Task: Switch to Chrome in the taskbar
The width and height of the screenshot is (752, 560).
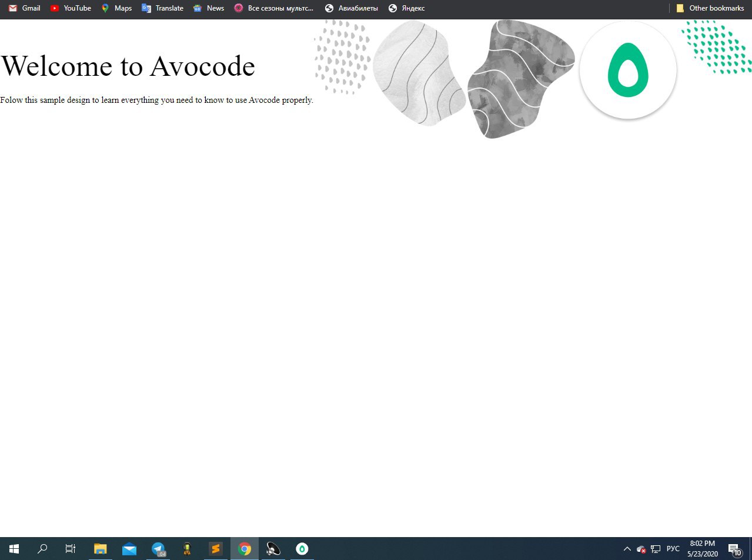Action: pyautogui.click(x=245, y=549)
